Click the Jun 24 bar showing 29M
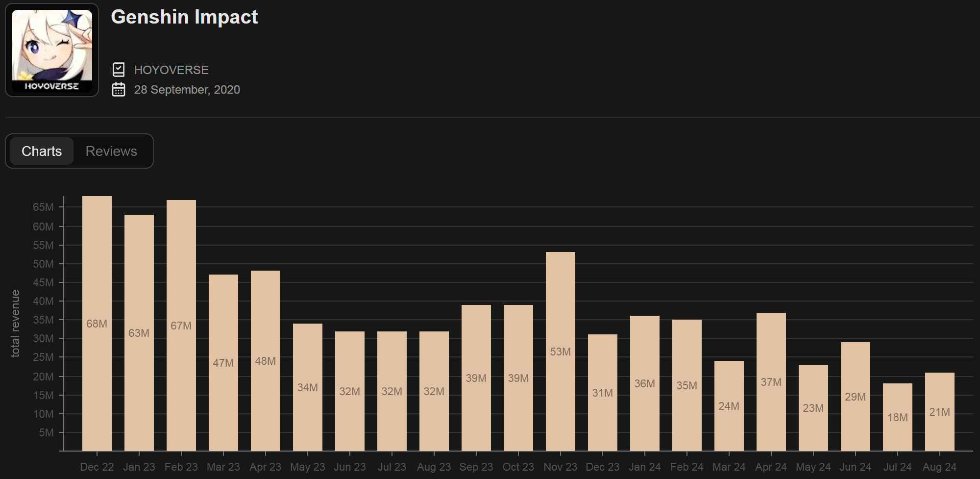Image resolution: width=980 pixels, height=479 pixels. point(856,397)
